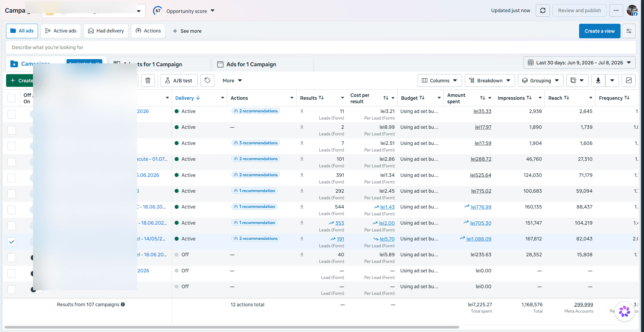Click the refresh data icon
Image resolution: width=644 pixels, height=332 pixels.
pos(543,11)
